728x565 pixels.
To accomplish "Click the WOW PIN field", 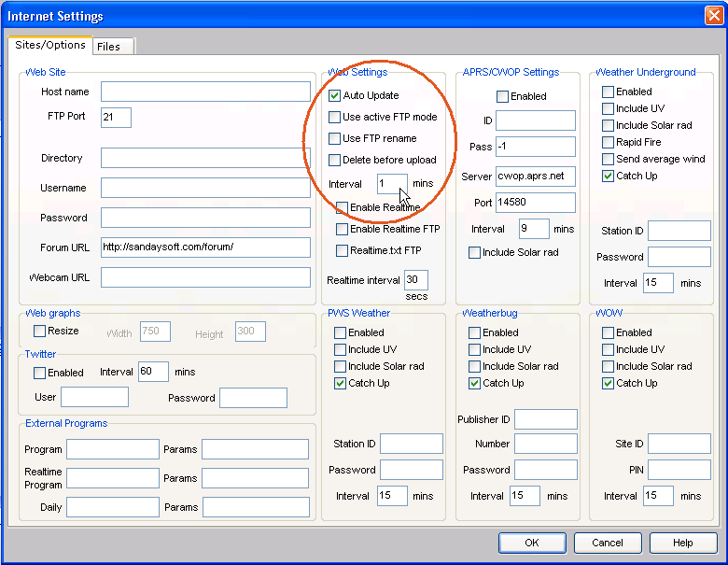I will (679, 470).
